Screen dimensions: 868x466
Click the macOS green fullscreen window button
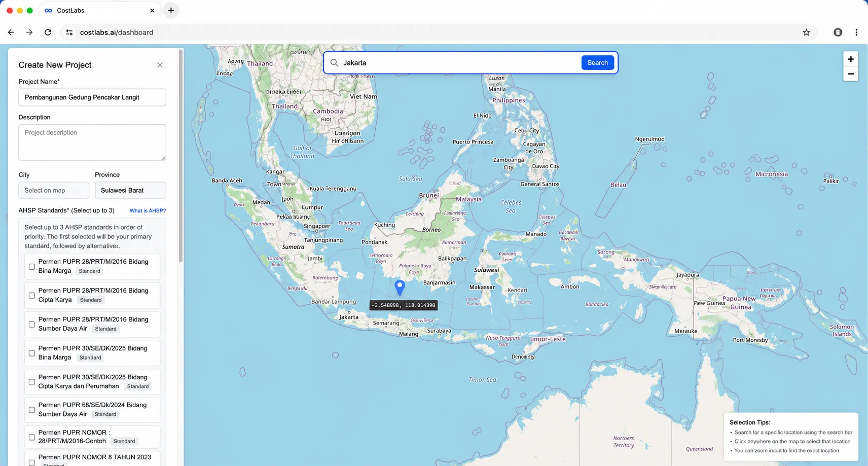[x=30, y=11]
